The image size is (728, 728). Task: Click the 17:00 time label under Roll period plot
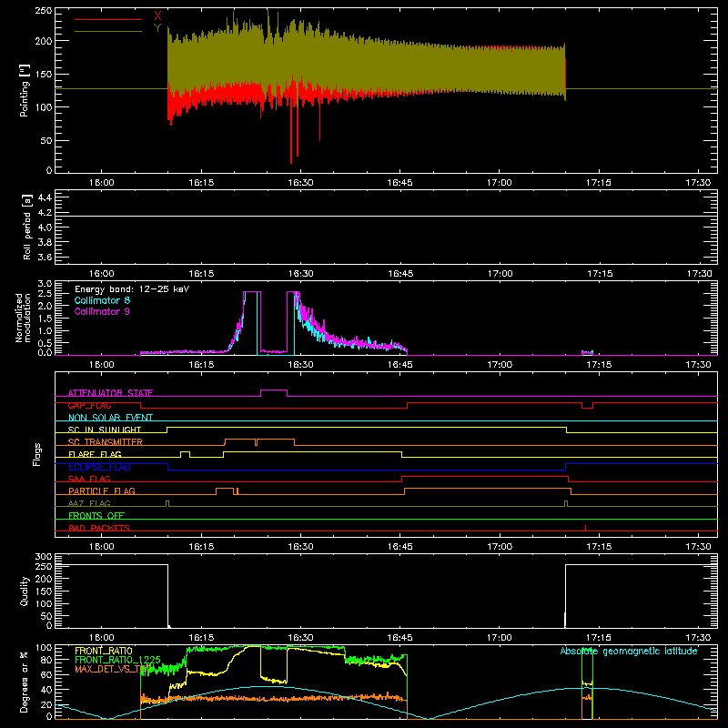coord(500,274)
